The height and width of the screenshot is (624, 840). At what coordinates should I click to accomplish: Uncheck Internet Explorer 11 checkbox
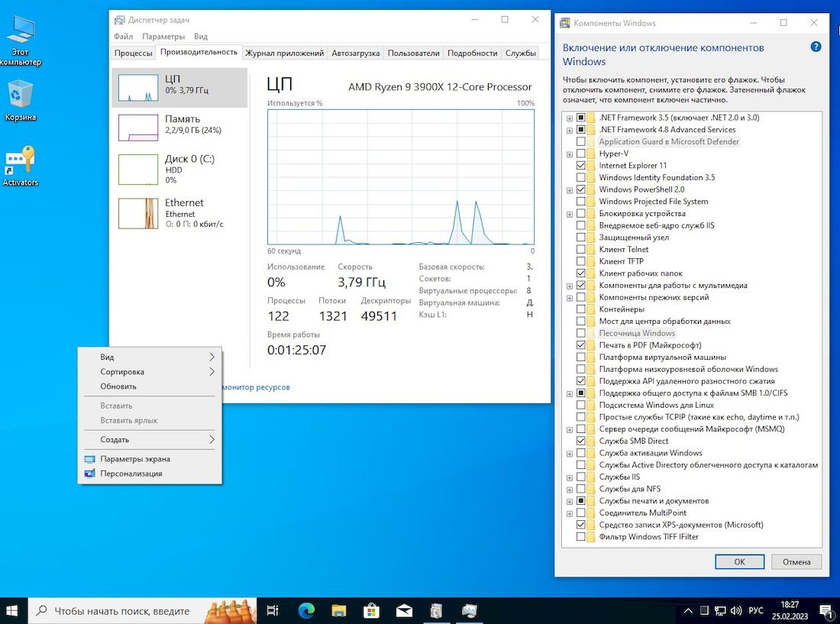click(x=580, y=166)
